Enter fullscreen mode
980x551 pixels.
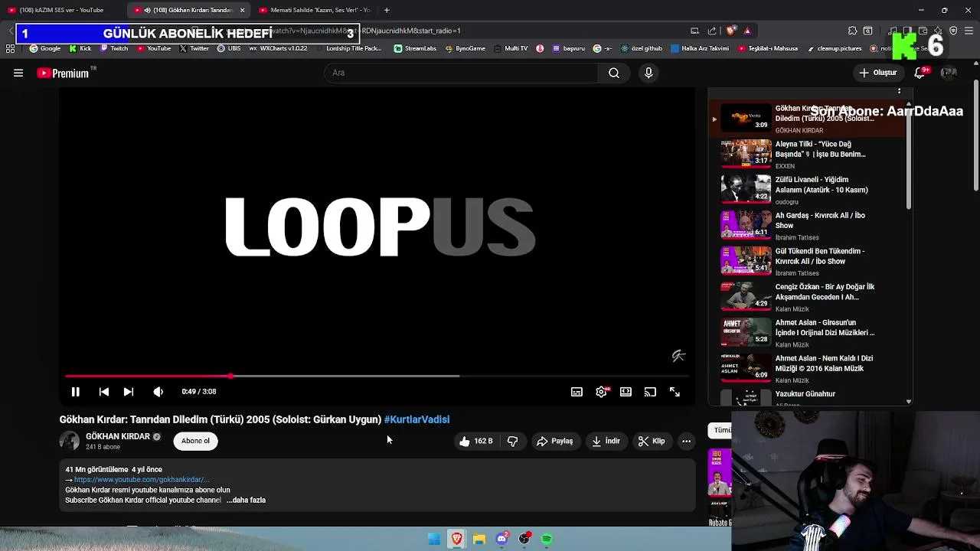pyautogui.click(x=675, y=392)
